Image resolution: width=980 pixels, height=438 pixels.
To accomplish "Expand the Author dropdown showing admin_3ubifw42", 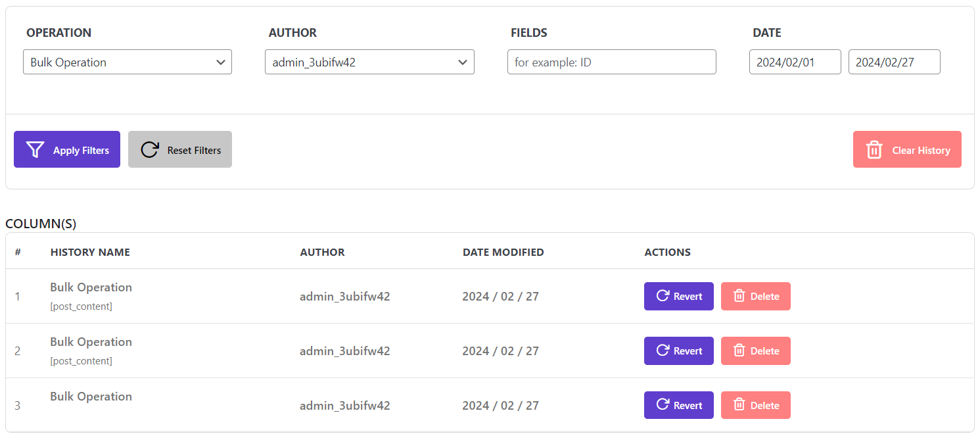I will tap(369, 62).
